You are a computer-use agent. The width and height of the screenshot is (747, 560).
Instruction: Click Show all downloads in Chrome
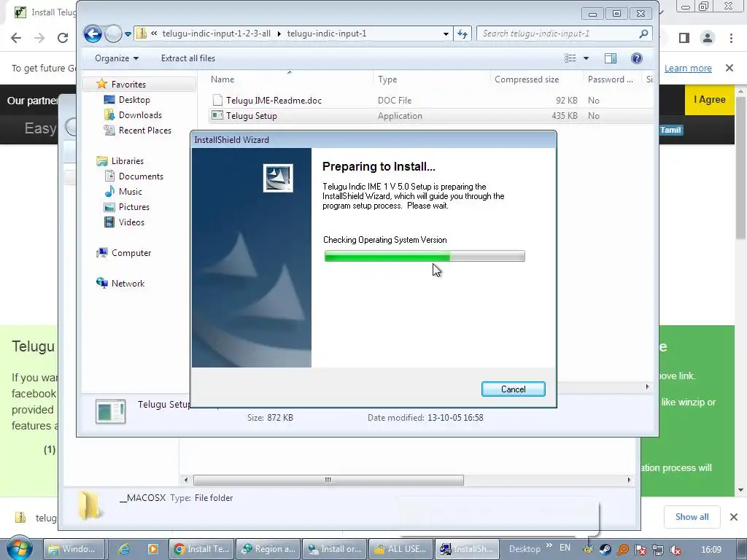click(692, 517)
